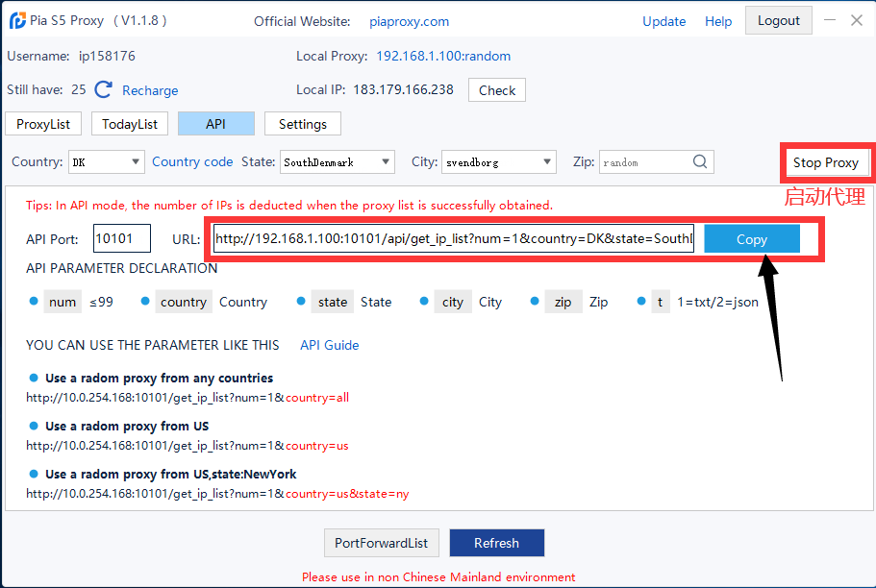876x588 pixels.
Task: Click the refresh balance icon beside Recharge
Action: [x=104, y=89]
